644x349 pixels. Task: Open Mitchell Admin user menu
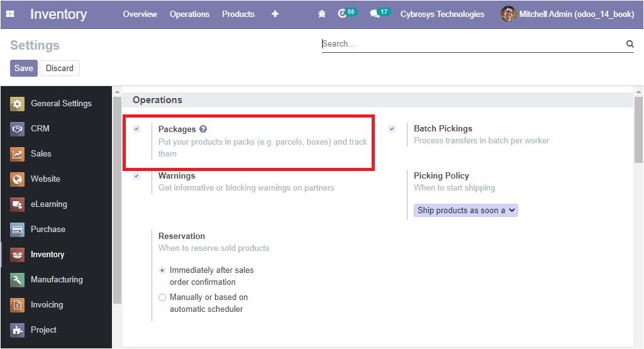(567, 14)
